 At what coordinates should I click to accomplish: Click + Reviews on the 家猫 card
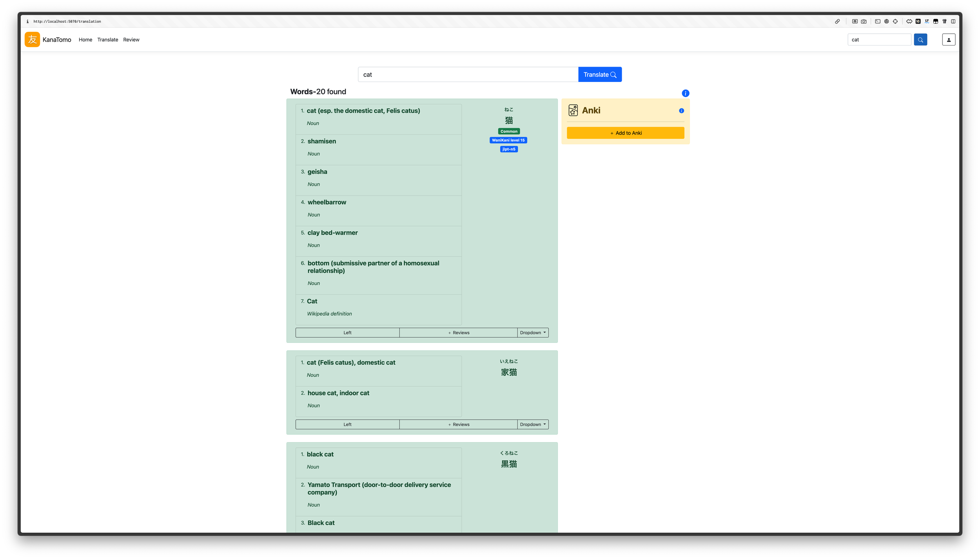click(x=458, y=424)
